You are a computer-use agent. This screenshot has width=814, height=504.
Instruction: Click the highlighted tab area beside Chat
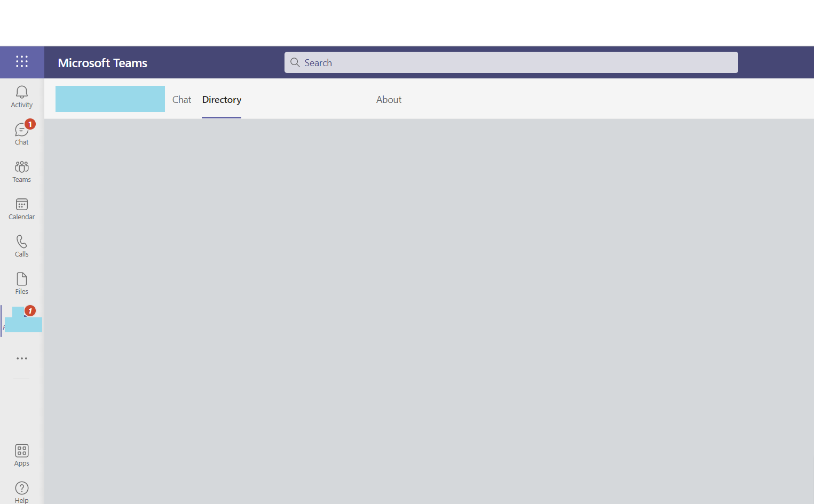click(110, 99)
